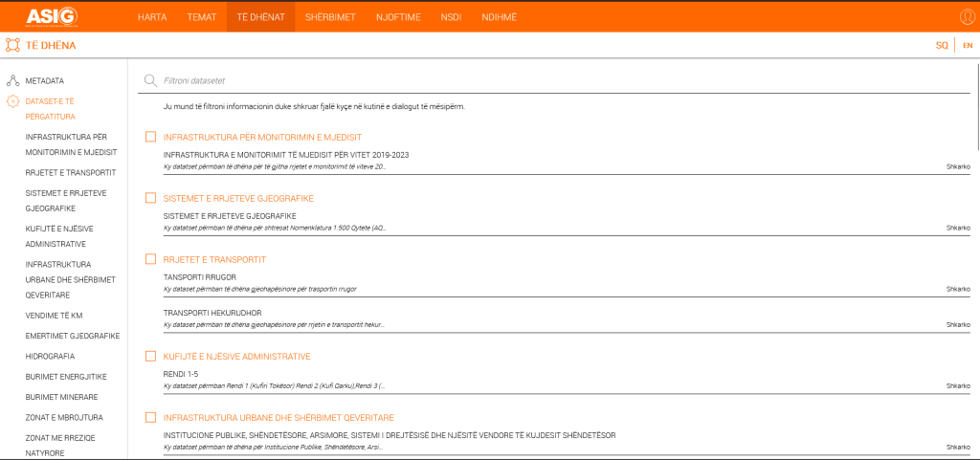The image size is (980, 460).
Task: Download the Transporti Rrugor dataset via Shkarko
Action: tap(957, 289)
